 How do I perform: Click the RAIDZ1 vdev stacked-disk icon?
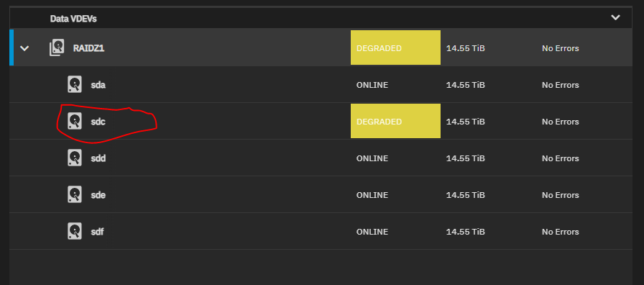point(57,48)
